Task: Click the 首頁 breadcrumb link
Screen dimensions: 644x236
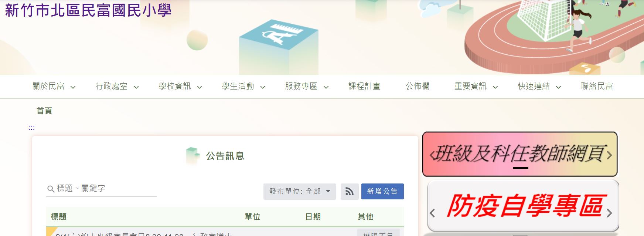Action: pos(44,111)
